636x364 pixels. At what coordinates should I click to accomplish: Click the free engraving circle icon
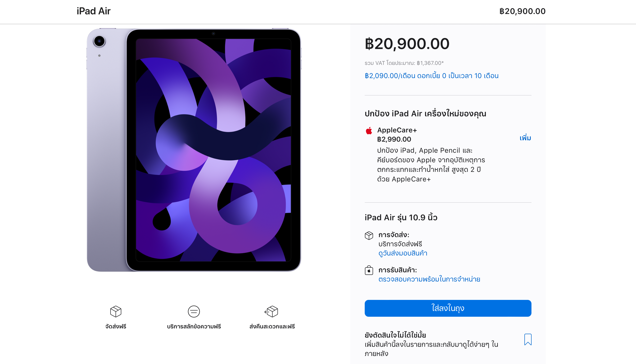click(x=194, y=311)
